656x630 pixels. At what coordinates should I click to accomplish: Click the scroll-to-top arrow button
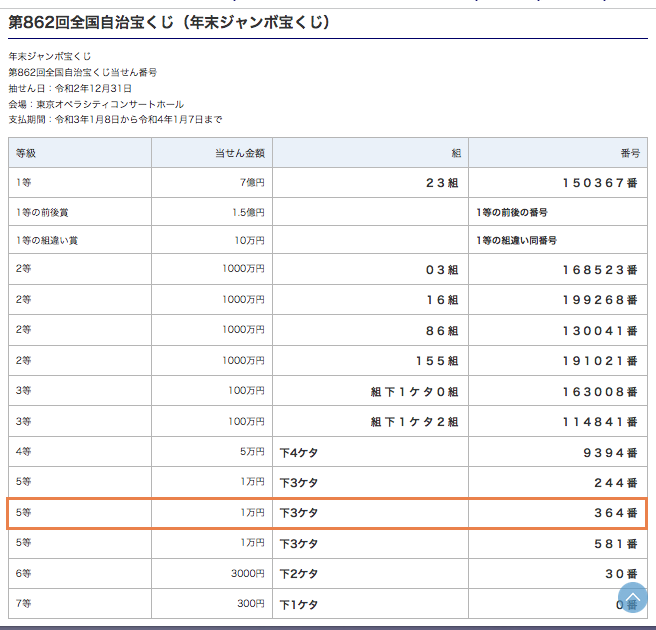[x=632, y=597]
